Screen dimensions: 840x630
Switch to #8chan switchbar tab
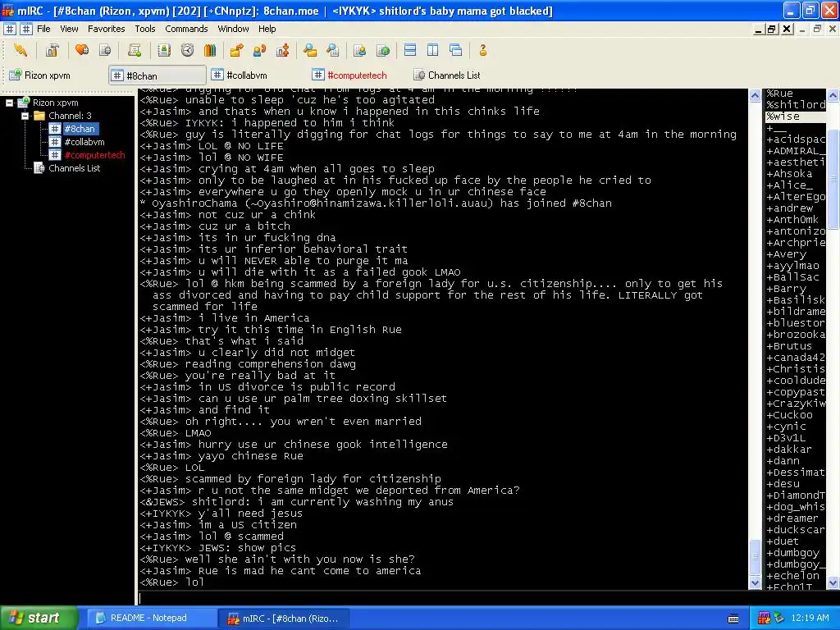point(157,75)
